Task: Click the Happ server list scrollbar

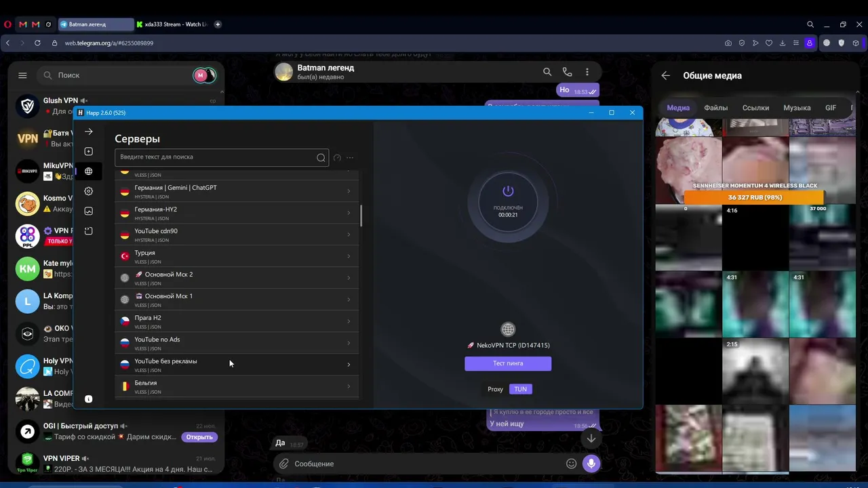Action: pos(361,216)
